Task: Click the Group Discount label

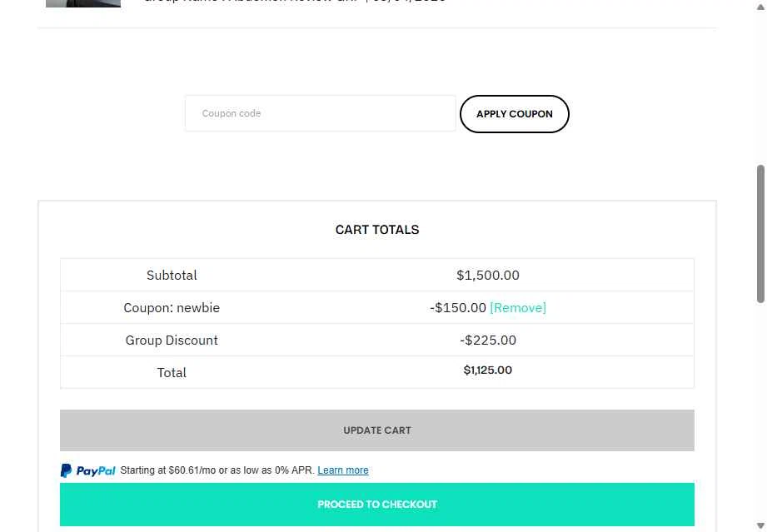Action: coord(172,341)
